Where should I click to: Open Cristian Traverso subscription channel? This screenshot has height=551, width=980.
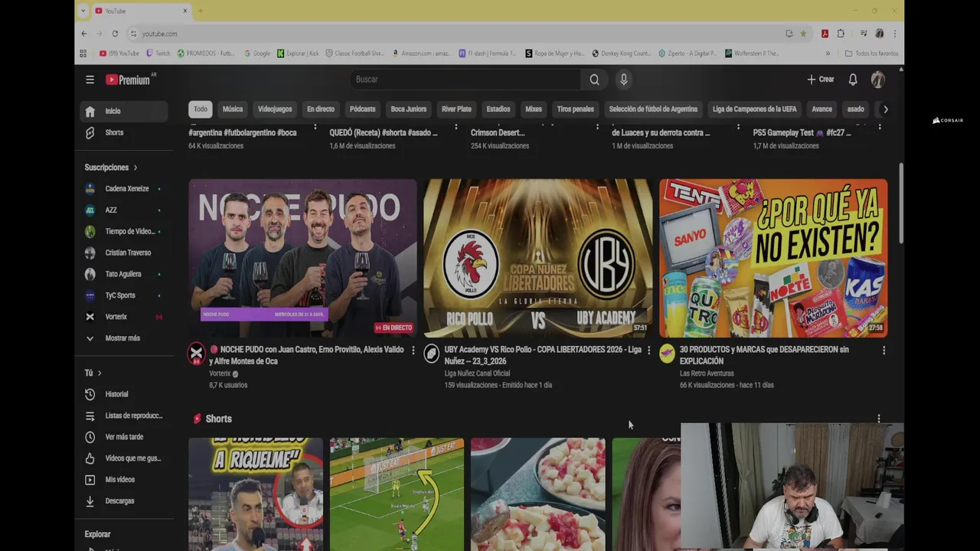tap(125, 253)
